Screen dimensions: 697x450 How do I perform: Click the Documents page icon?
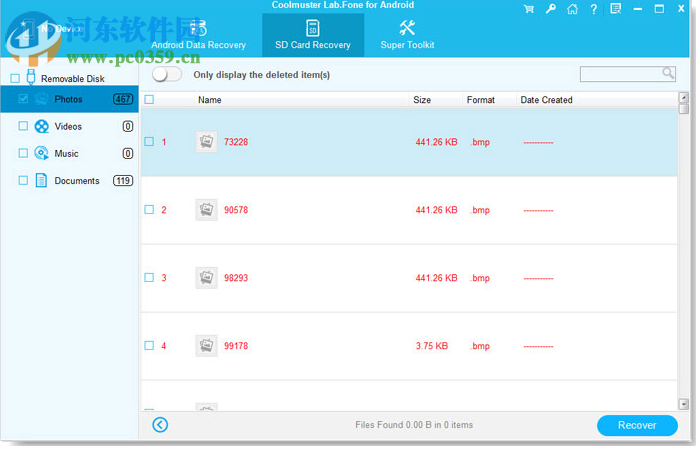(41, 181)
